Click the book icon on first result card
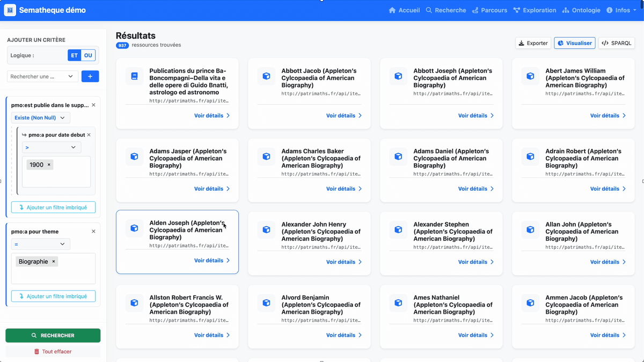This screenshot has height=362, width=644. [134, 76]
